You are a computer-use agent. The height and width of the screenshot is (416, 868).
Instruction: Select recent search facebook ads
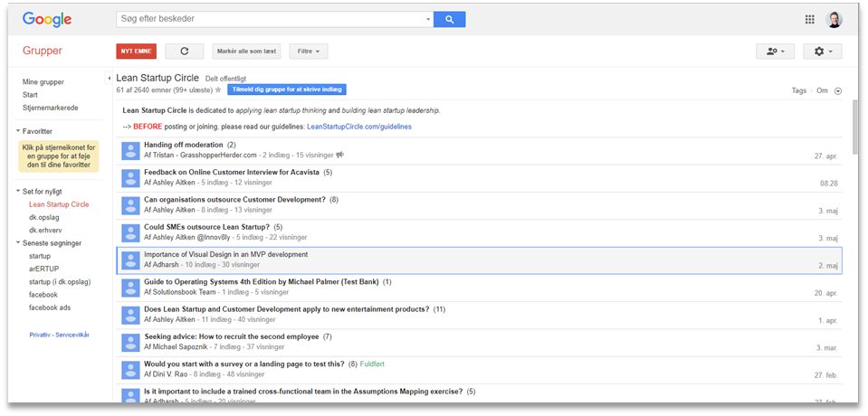coord(50,307)
